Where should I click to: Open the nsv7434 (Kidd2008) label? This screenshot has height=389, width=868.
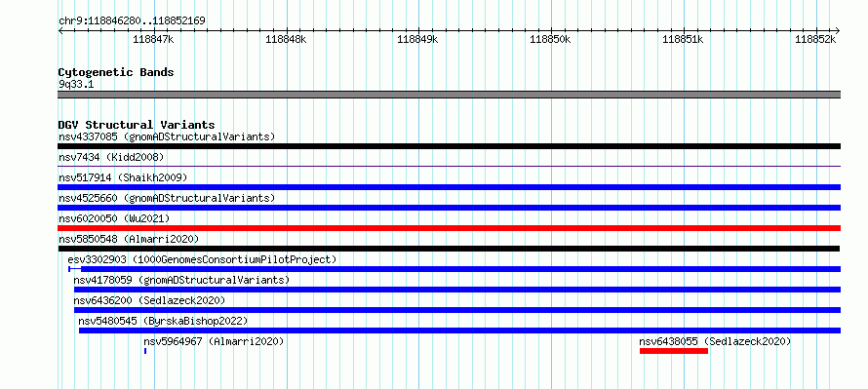[x=111, y=157]
